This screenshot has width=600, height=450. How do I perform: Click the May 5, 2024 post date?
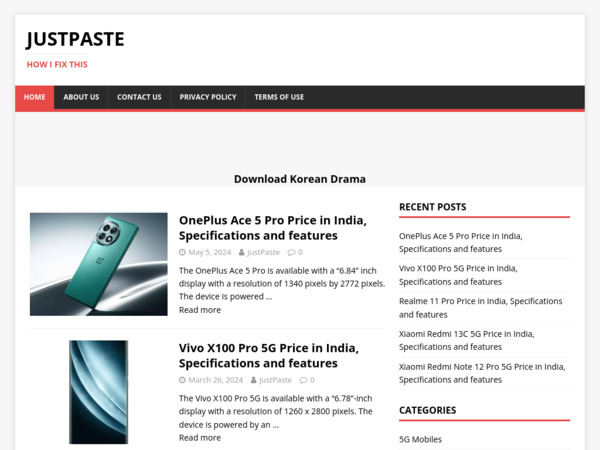[x=210, y=252]
